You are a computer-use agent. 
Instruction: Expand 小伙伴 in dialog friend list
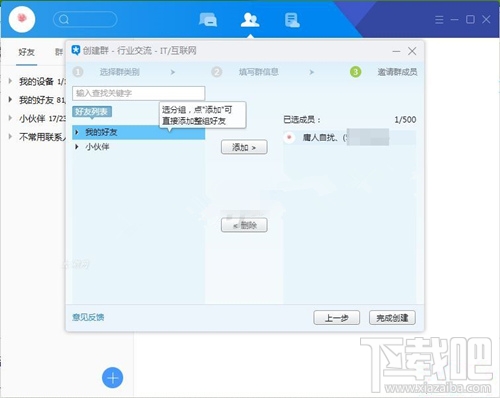click(x=77, y=147)
